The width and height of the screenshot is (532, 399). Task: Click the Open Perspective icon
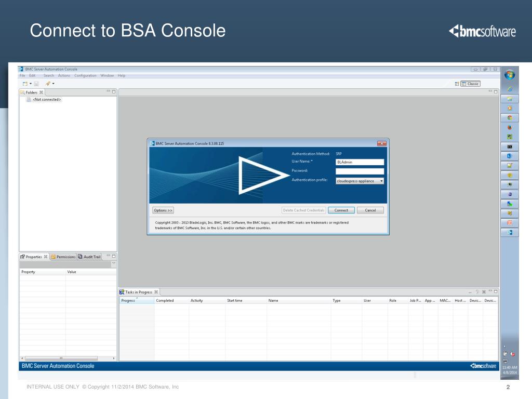[x=457, y=84]
